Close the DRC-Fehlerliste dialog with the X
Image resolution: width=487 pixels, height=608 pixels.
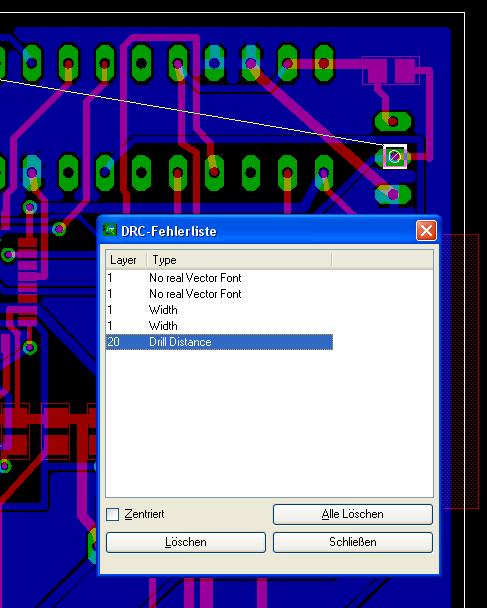(x=426, y=231)
